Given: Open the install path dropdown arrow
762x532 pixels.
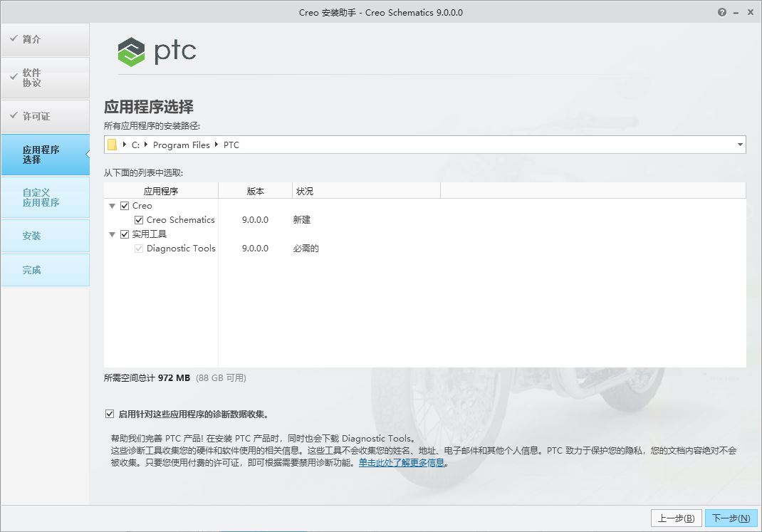Looking at the screenshot, I should point(740,145).
